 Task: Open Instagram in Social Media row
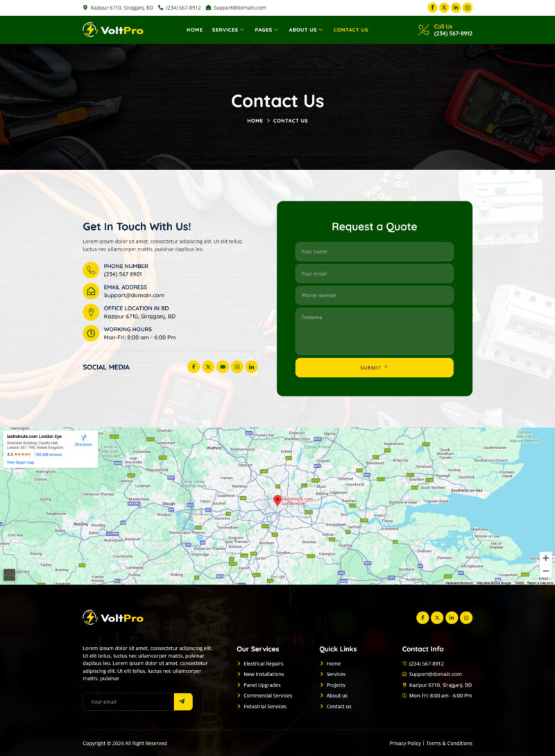pyautogui.click(x=237, y=367)
